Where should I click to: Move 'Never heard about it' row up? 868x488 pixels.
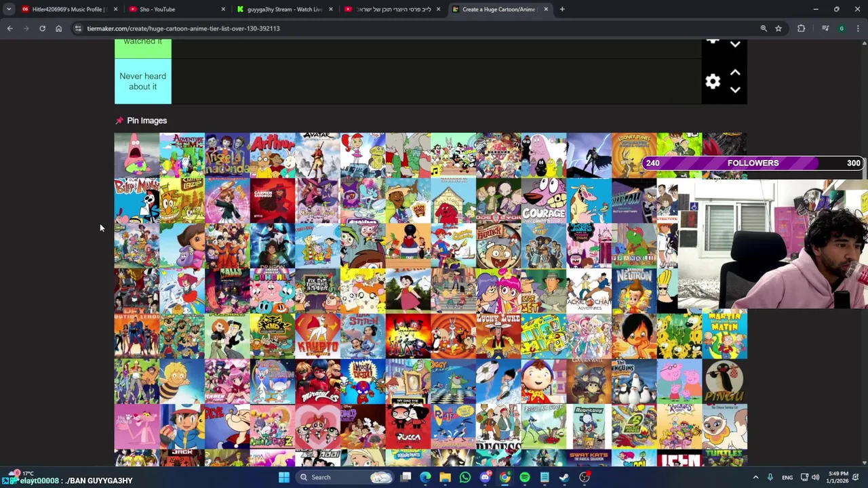[735, 73]
